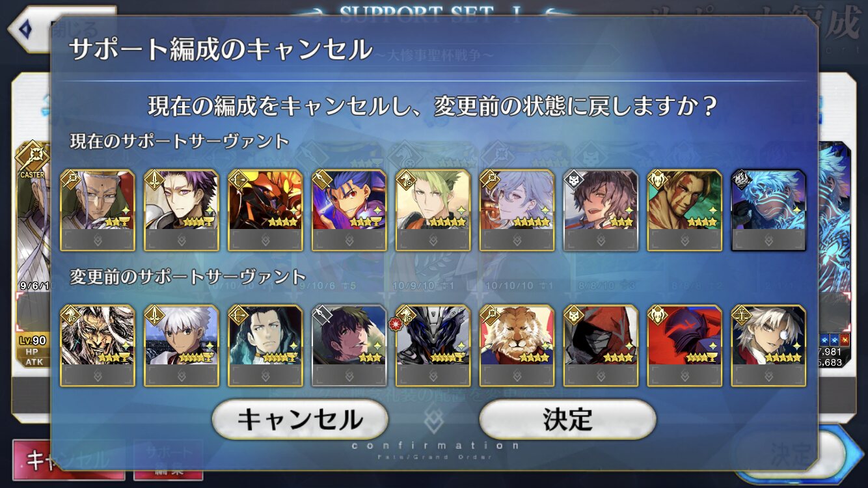
Task: Select the lion-headed Caster in the previous row
Action: click(x=517, y=346)
